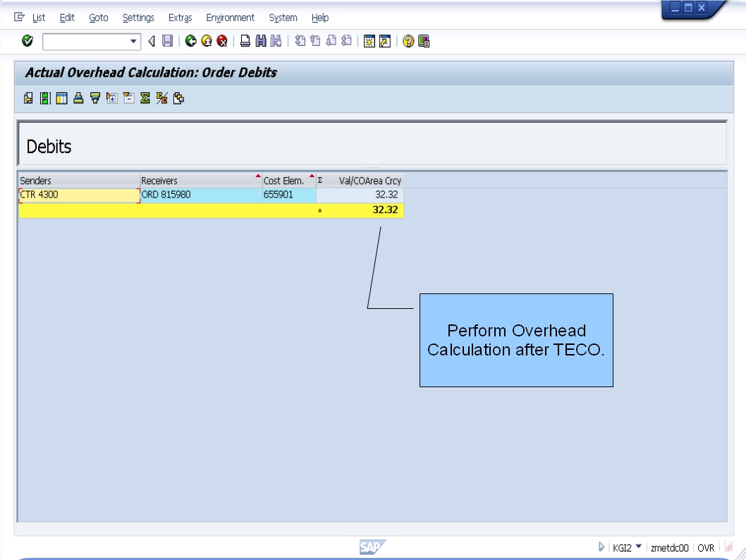746x560 pixels.
Task: Click the Save diskette icon
Action: 168,42
